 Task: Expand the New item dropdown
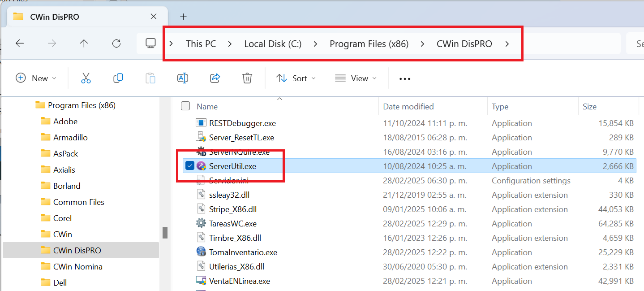[36, 78]
